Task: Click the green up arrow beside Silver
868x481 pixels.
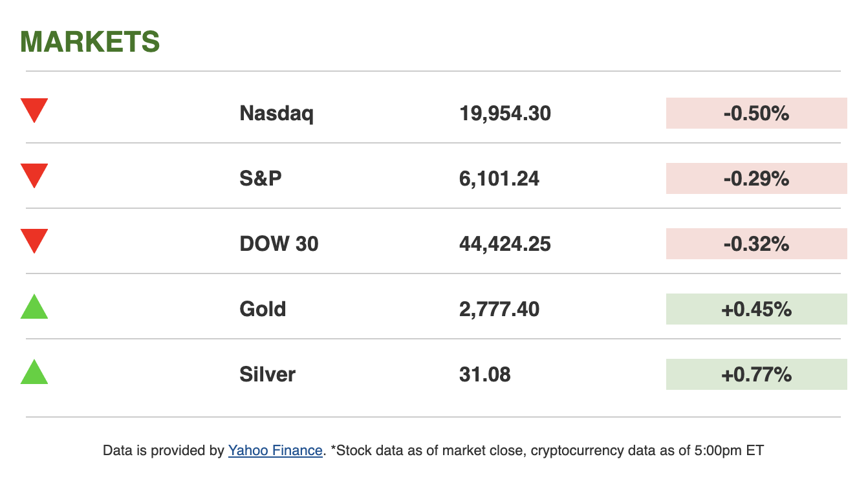Action: click(x=34, y=372)
